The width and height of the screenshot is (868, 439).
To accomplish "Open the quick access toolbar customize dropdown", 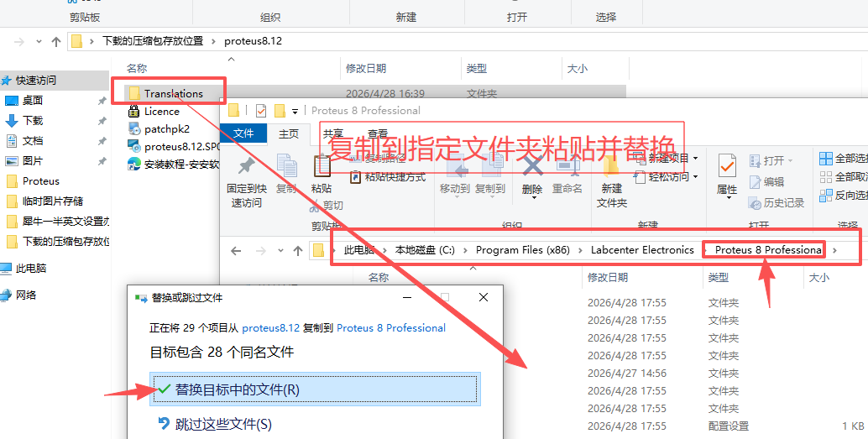I will point(295,112).
